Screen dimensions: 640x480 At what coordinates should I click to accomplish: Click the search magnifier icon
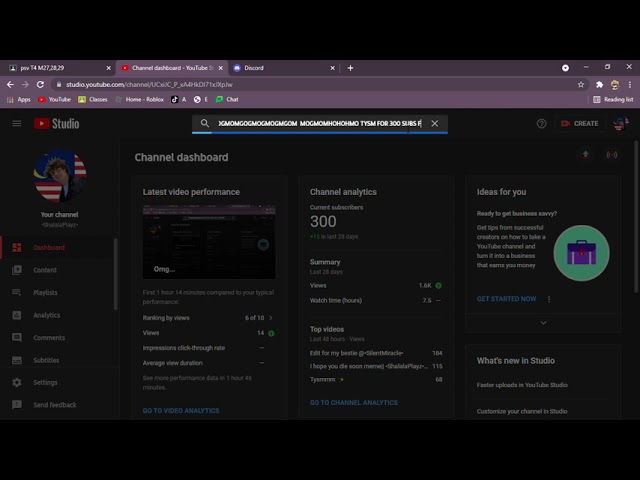(x=205, y=123)
